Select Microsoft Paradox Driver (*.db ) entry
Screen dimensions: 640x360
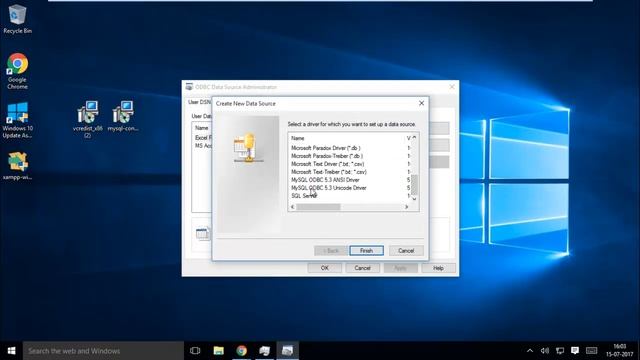(x=326, y=148)
